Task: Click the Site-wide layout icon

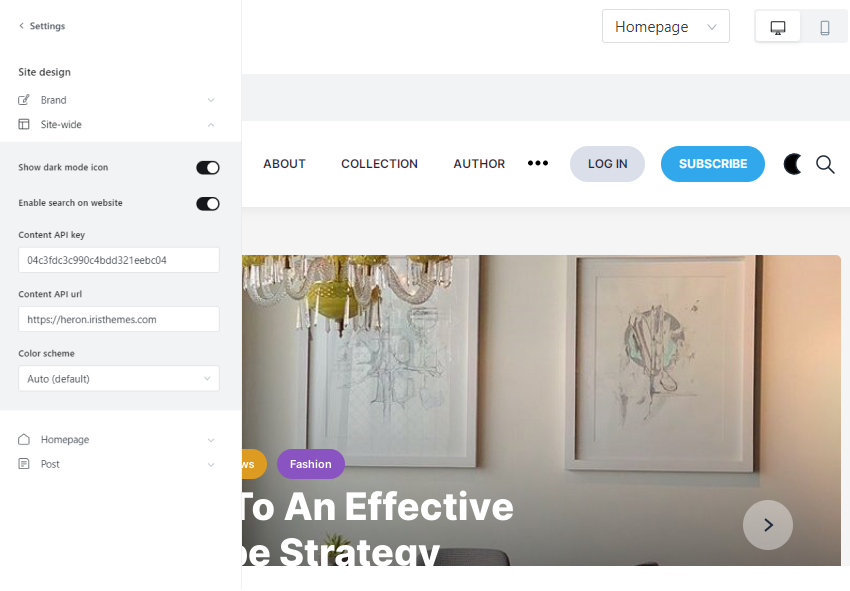Action: pyautogui.click(x=24, y=124)
